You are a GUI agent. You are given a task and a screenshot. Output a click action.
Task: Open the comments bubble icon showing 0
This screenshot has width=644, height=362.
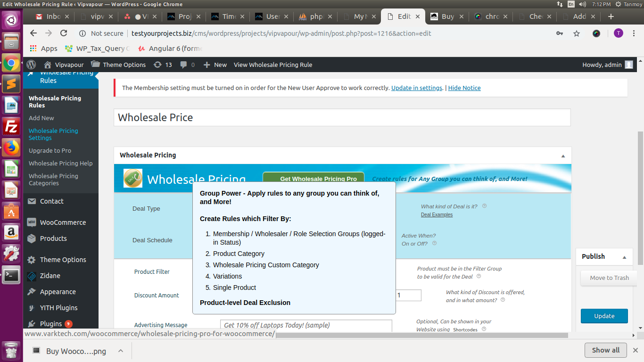pyautogui.click(x=187, y=65)
